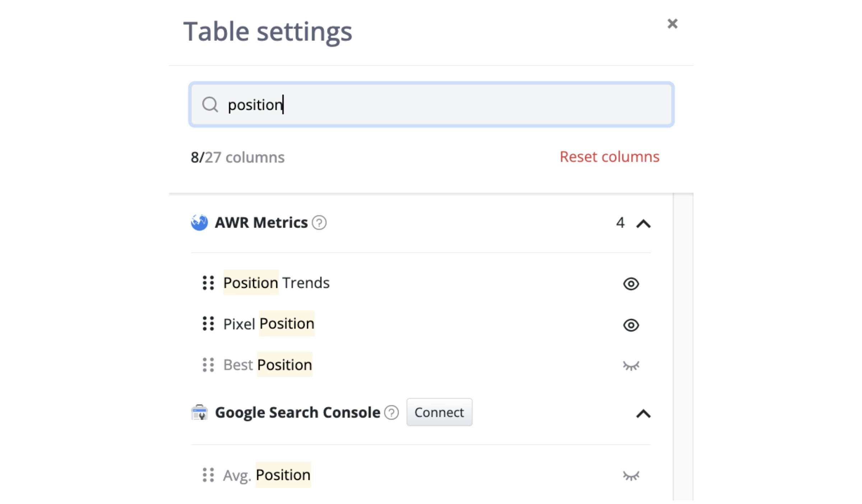Screen dimensions: 862x504
Task: Hide the Pixel Position column
Action: point(631,325)
